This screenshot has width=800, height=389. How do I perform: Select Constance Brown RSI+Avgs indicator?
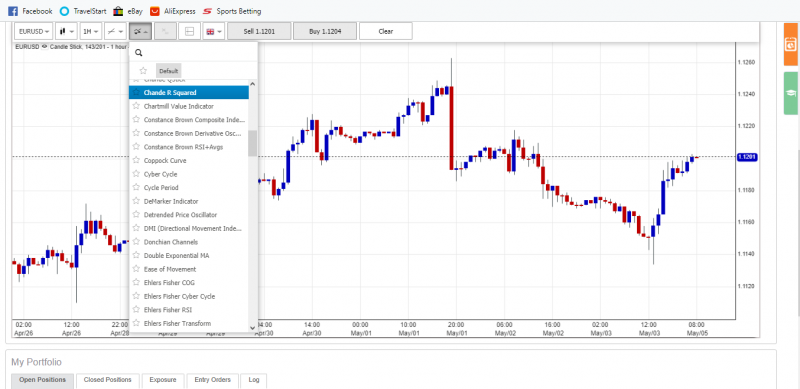pos(189,147)
